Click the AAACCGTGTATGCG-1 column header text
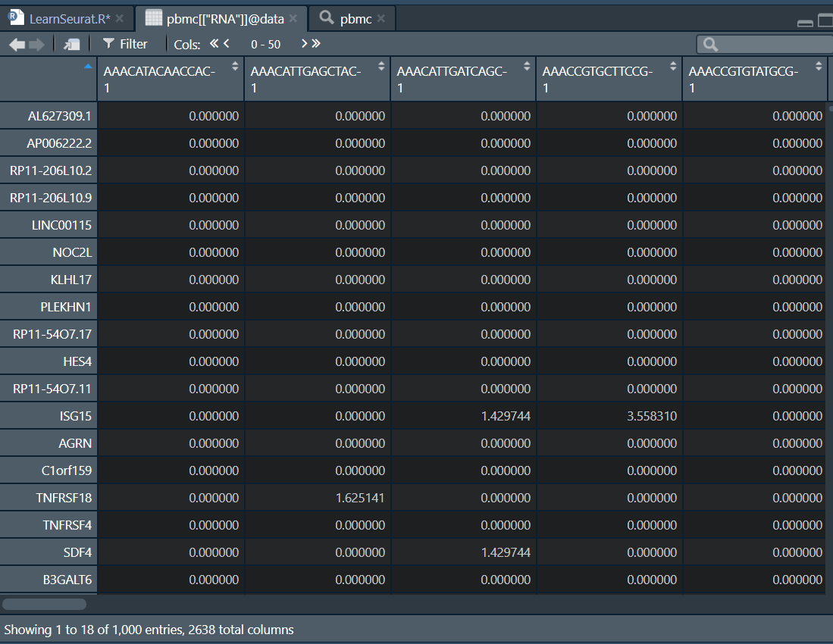 (x=744, y=79)
